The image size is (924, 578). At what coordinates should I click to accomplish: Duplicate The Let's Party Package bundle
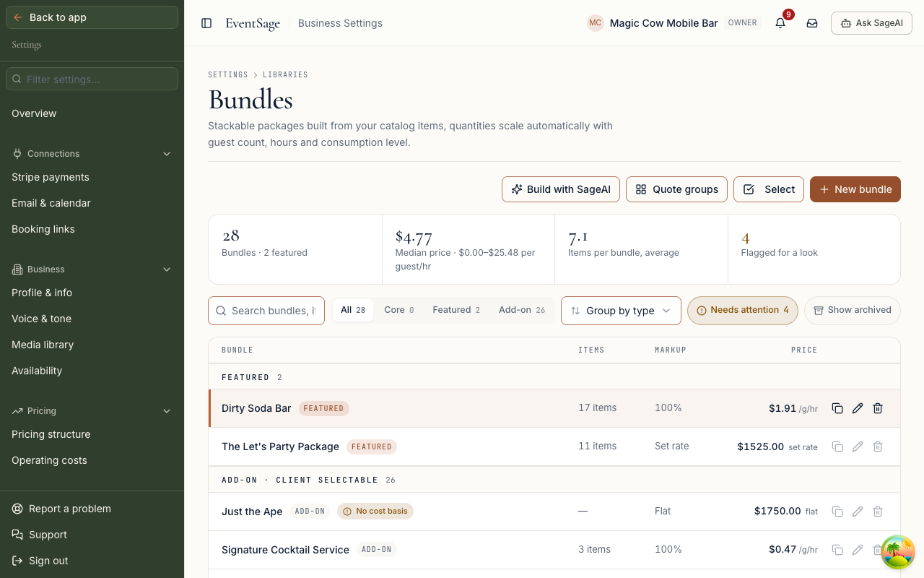[x=837, y=447]
